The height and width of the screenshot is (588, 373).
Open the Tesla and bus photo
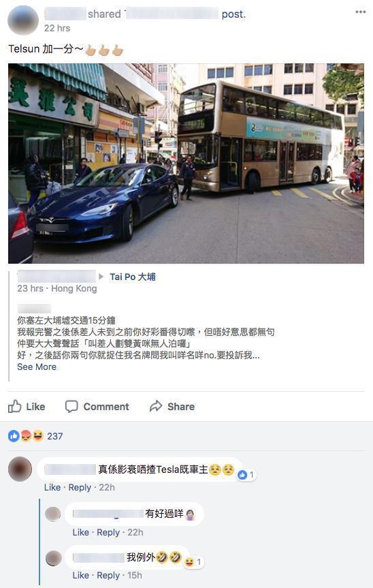pyautogui.click(x=186, y=163)
